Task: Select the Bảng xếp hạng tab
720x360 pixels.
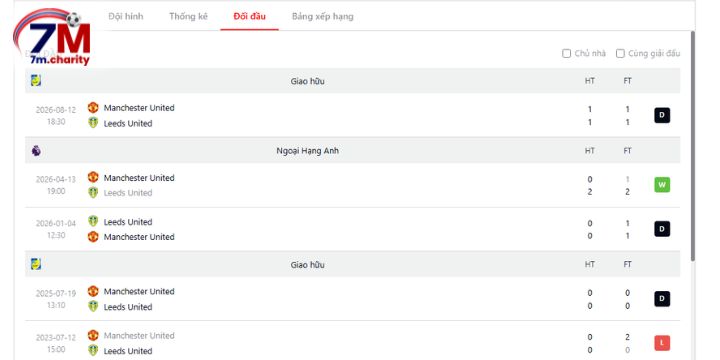Action: point(322,17)
